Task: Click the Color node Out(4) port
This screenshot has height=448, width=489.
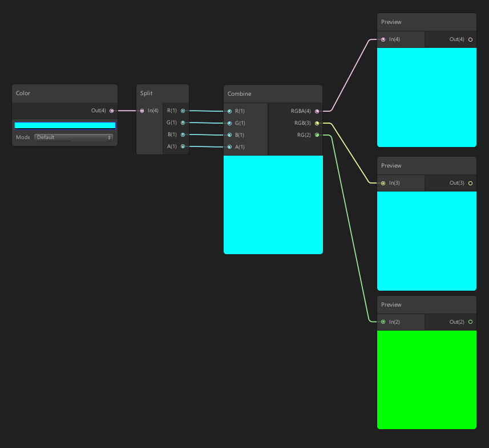Action: click(x=111, y=111)
